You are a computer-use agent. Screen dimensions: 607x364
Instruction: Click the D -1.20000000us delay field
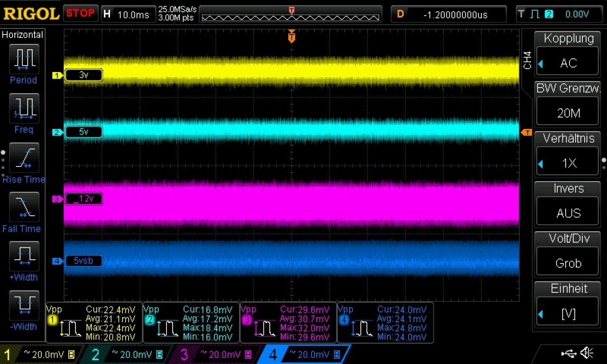(x=448, y=14)
